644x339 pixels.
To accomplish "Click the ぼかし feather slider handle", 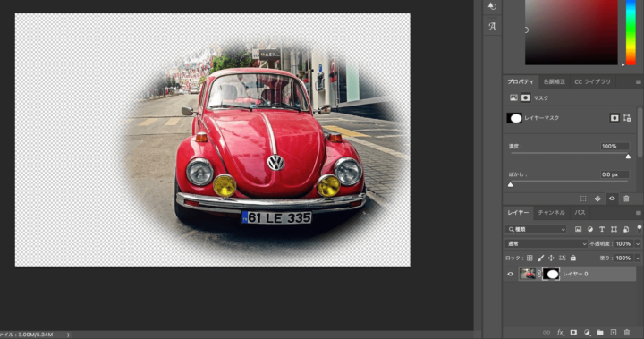I will [511, 185].
